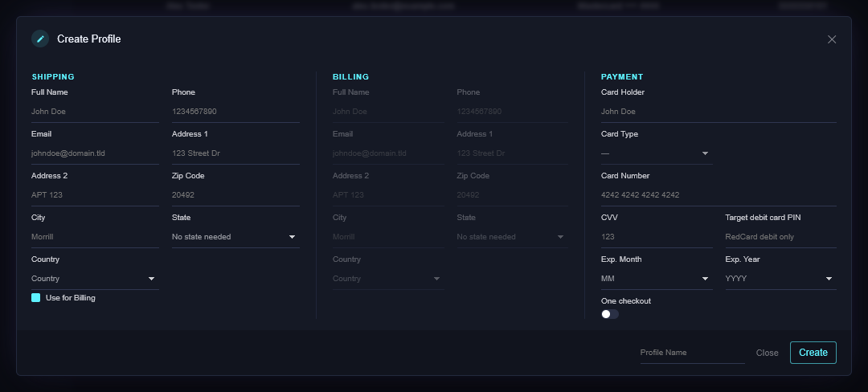868x392 pixels.
Task: Click the Shipping Full Name field
Action: click(x=95, y=112)
